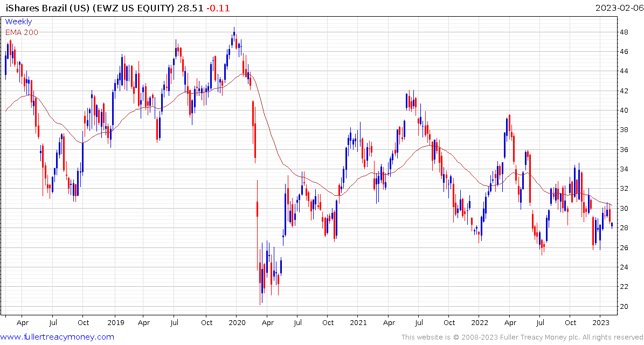
Task: Select the 38 price axis label
Action: pyautogui.click(x=625, y=130)
